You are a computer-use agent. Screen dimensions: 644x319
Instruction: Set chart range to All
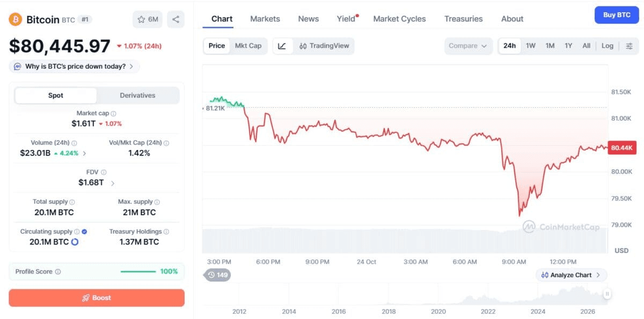pyautogui.click(x=587, y=46)
